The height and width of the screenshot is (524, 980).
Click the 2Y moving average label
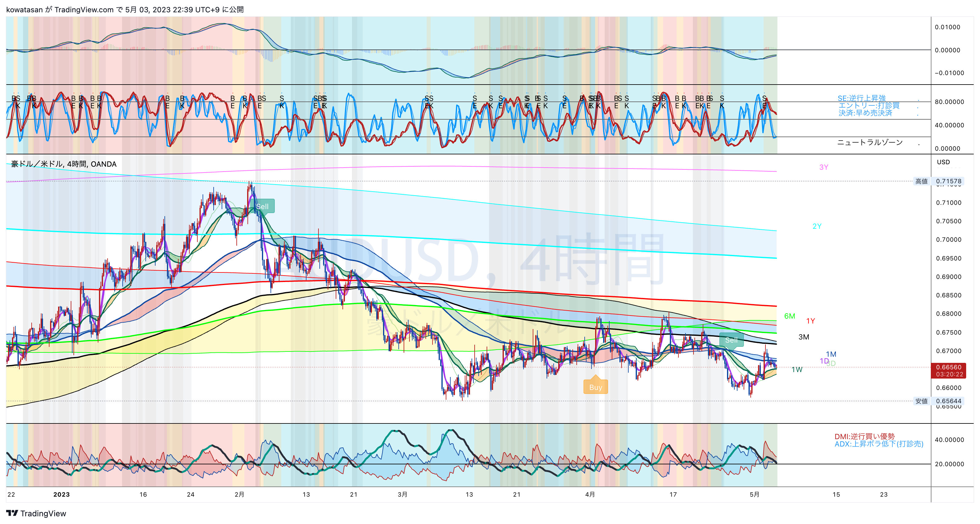[x=817, y=226]
